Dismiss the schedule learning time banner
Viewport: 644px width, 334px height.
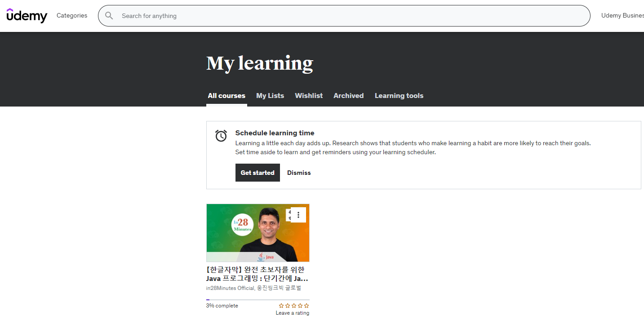pos(299,173)
